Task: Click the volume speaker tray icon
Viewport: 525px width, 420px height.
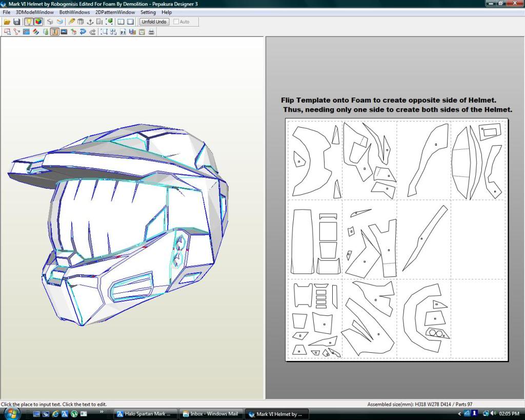Action: 494,414
